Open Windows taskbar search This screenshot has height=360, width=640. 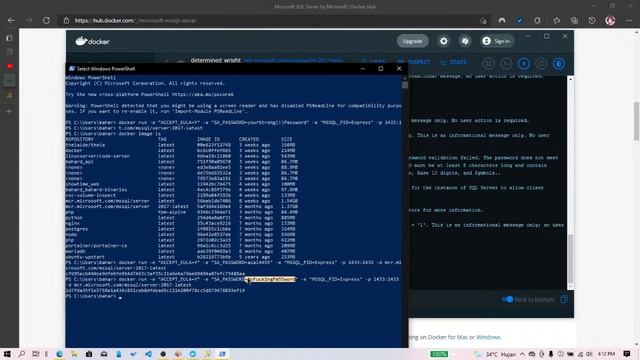pyautogui.click(x=22, y=354)
